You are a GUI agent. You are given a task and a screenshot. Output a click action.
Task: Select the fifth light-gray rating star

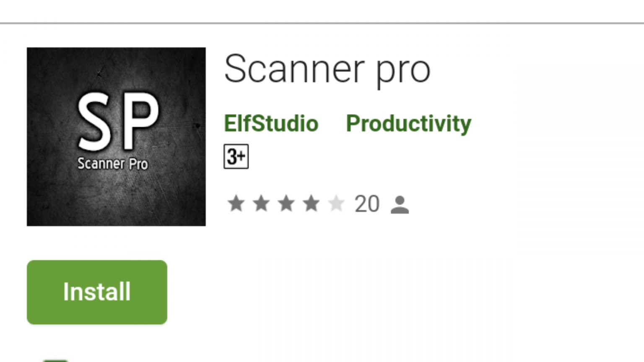click(336, 204)
